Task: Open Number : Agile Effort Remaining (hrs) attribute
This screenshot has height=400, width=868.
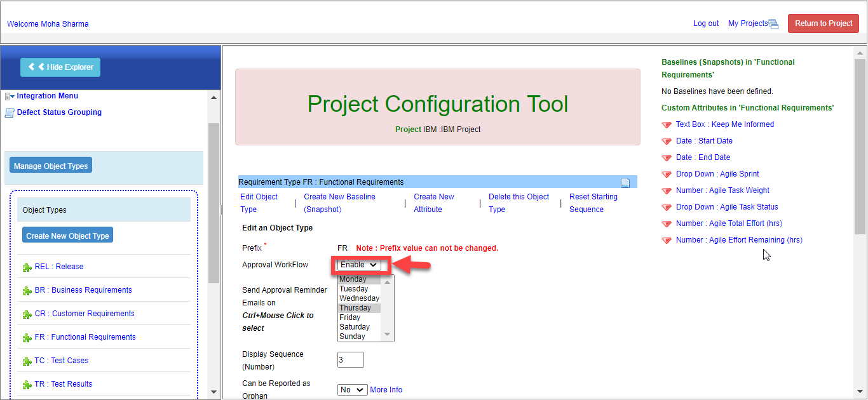Action: coord(739,240)
